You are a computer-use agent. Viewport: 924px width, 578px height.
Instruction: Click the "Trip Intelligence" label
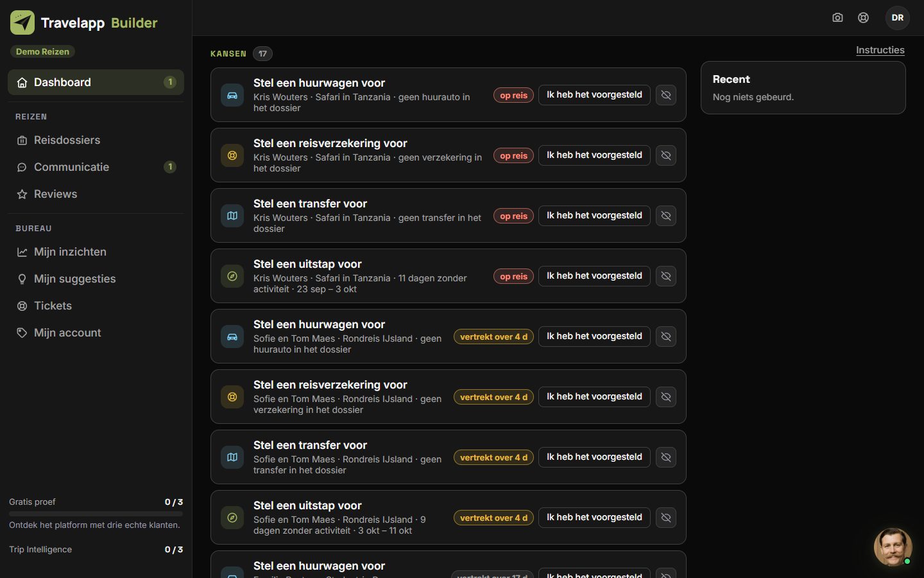coord(40,550)
